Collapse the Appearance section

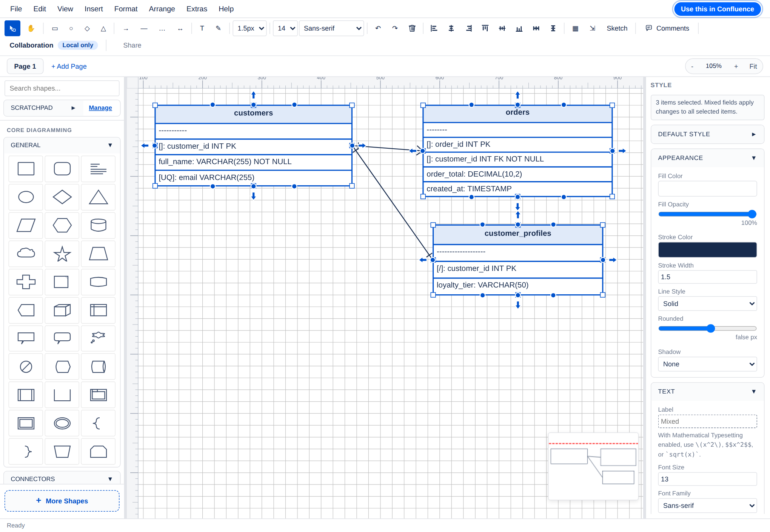pyautogui.click(x=707, y=158)
